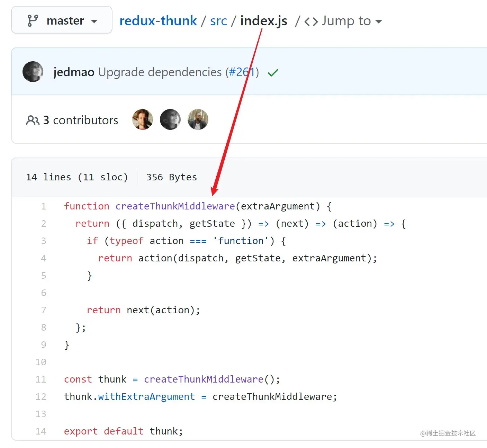Open Upgrade dependencies commit message
This screenshot has width=487, height=448.
point(160,72)
